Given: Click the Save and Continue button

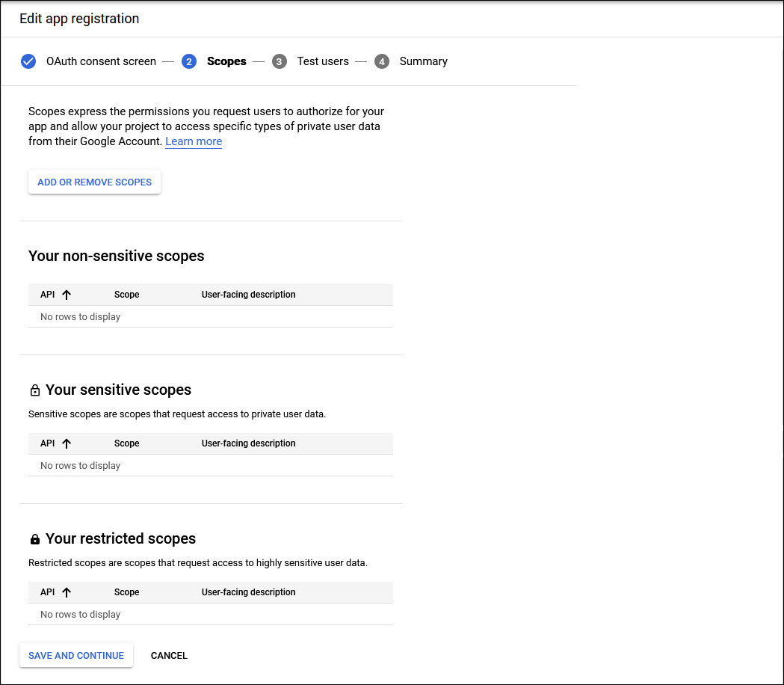Looking at the screenshot, I should click(75, 655).
